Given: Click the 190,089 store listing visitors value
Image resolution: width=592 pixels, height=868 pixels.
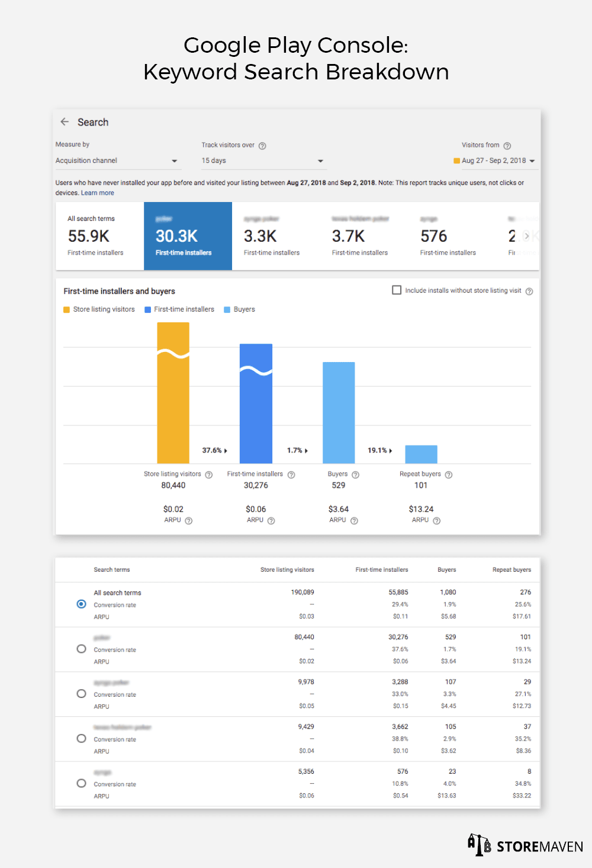Looking at the screenshot, I should [x=303, y=592].
